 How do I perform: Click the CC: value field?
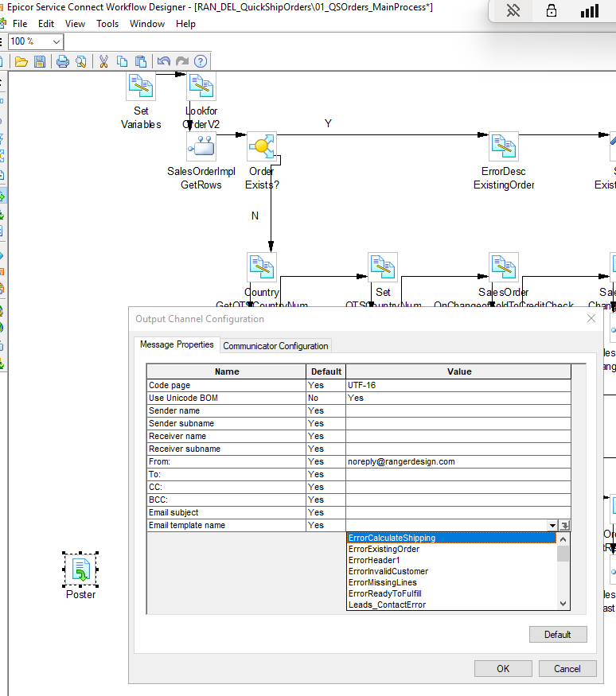coord(458,487)
